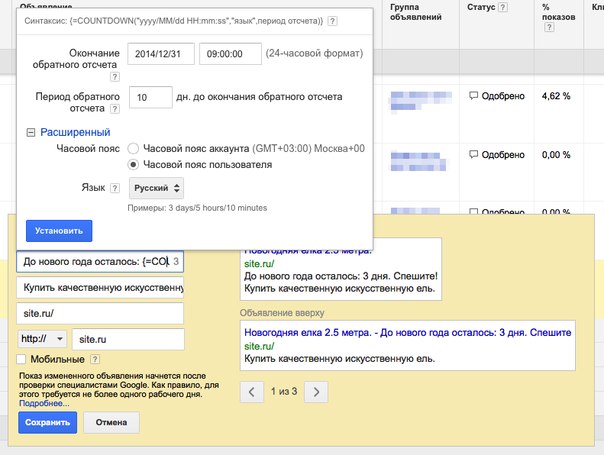Toggle the Мобильные checkbox
The width and height of the screenshot is (604, 455).
tap(21, 359)
